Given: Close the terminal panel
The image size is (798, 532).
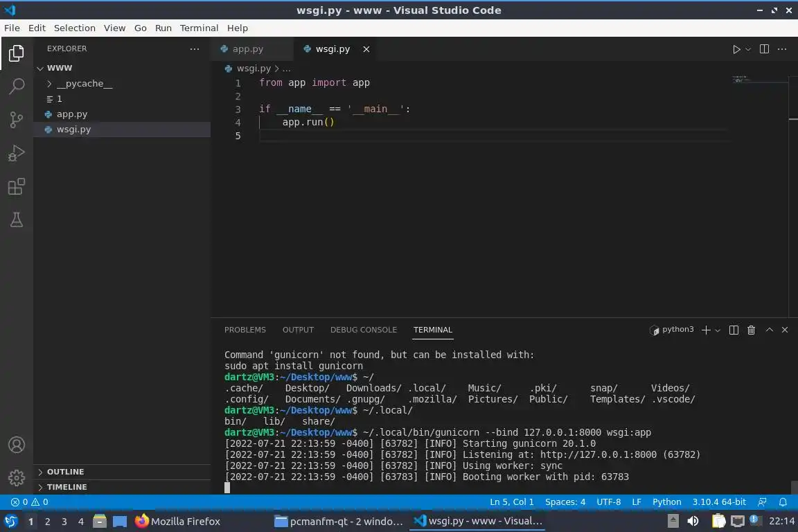Looking at the screenshot, I should (785, 330).
